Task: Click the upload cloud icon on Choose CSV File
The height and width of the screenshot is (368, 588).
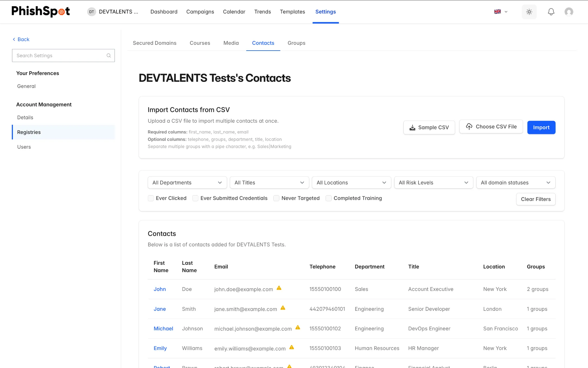Action: coord(469,126)
